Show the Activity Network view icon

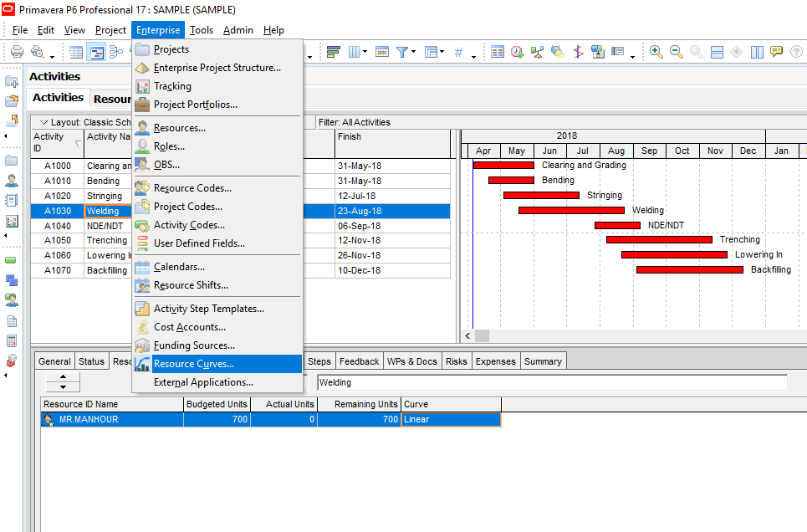(x=116, y=52)
